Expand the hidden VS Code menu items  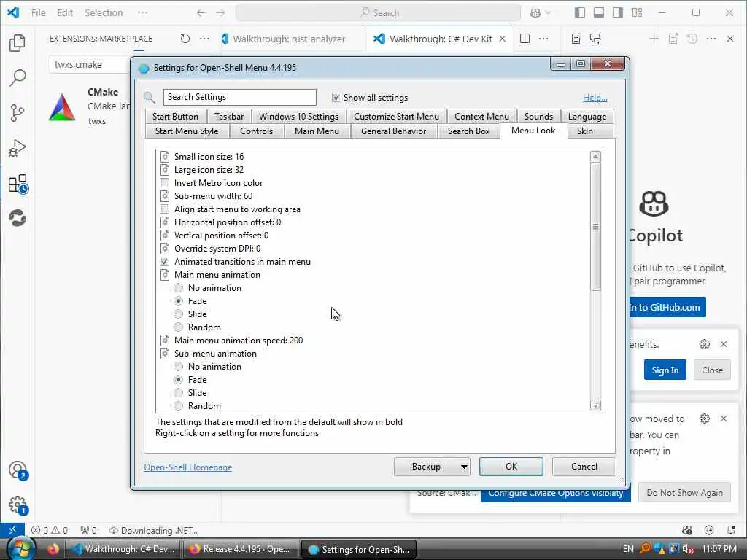pyautogui.click(x=142, y=13)
